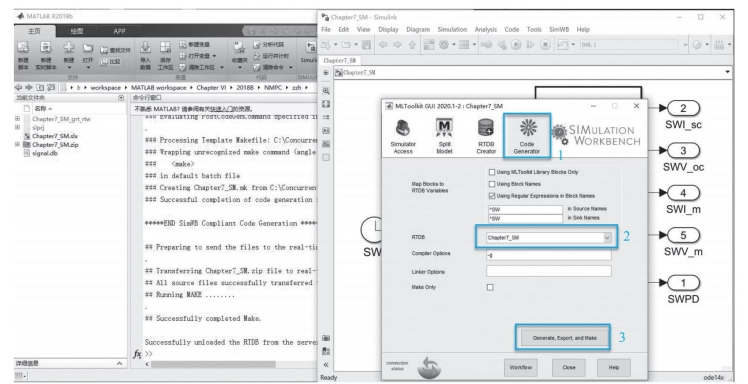
Task: Click MATLAB Open folder icon
Action: pos(88,48)
